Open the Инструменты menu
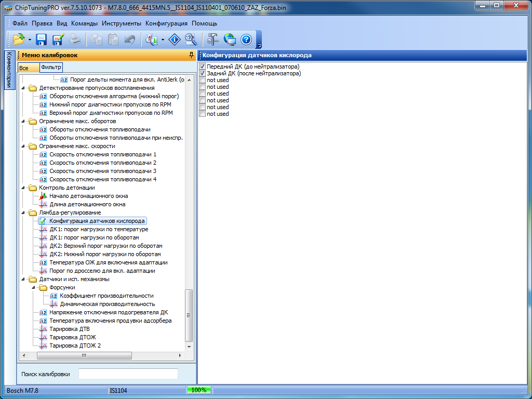The image size is (532, 399). (x=121, y=23)
